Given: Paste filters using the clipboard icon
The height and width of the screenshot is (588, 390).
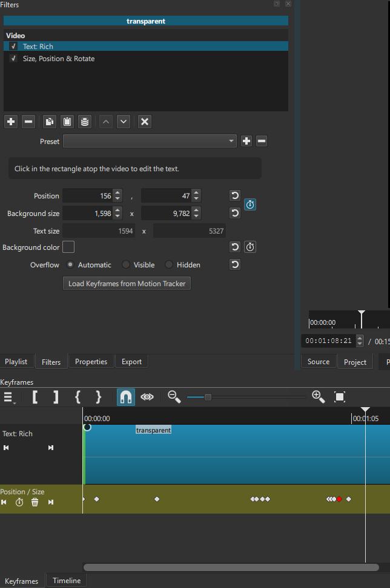Looking at the screenshot, I should tap(67, 122).
